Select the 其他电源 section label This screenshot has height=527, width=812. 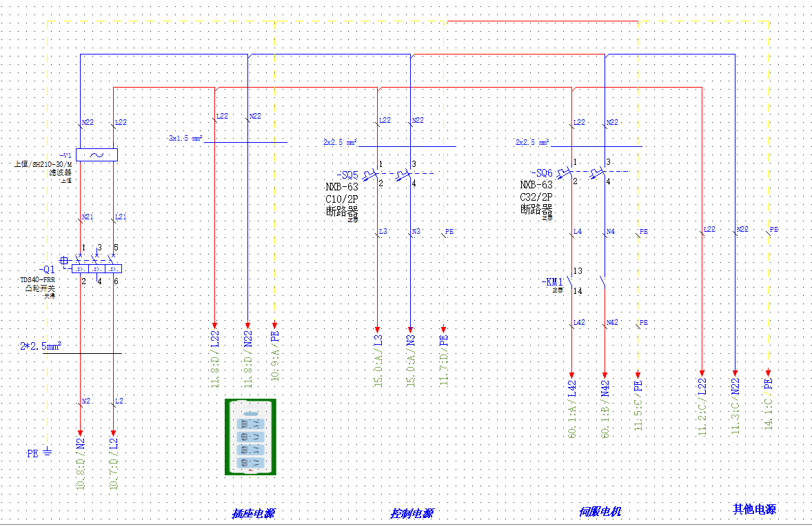coord(755,509)
